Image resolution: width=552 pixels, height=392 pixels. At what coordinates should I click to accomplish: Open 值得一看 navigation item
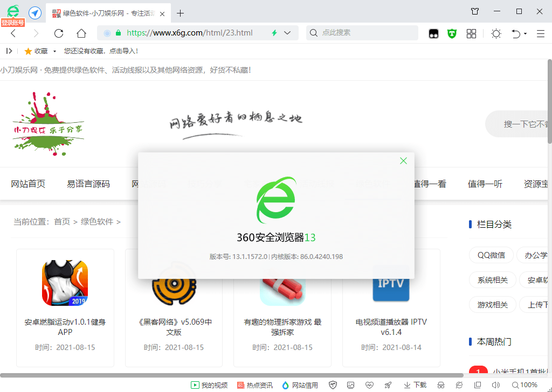pos(430,184)
